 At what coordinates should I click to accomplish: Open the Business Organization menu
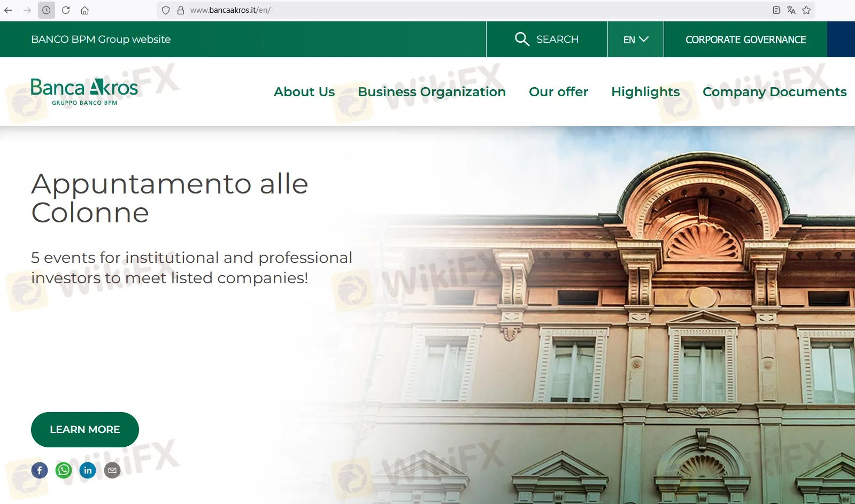click(x=432, y=92)
